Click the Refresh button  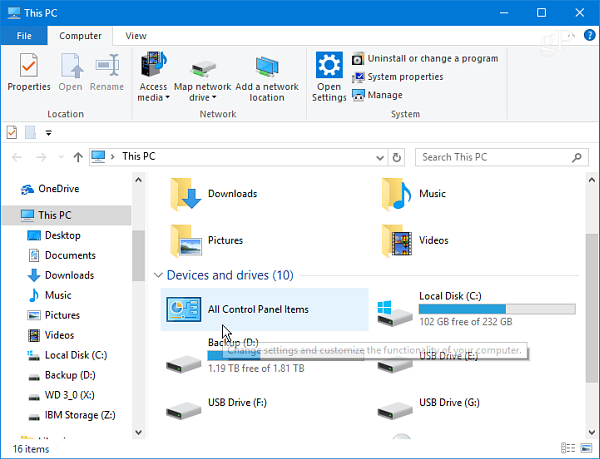[396, 158]
